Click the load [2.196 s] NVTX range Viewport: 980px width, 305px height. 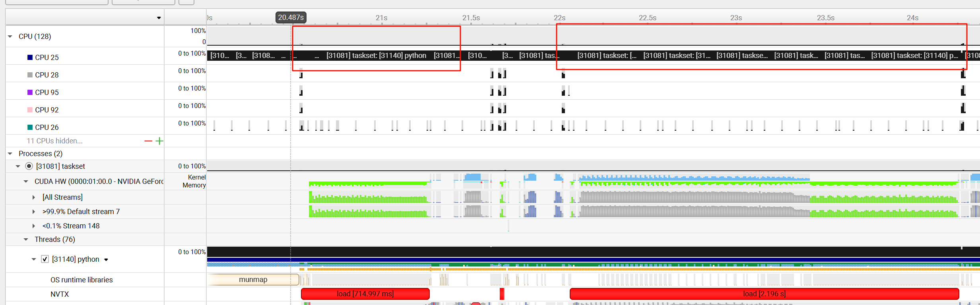tap(764, 294)
